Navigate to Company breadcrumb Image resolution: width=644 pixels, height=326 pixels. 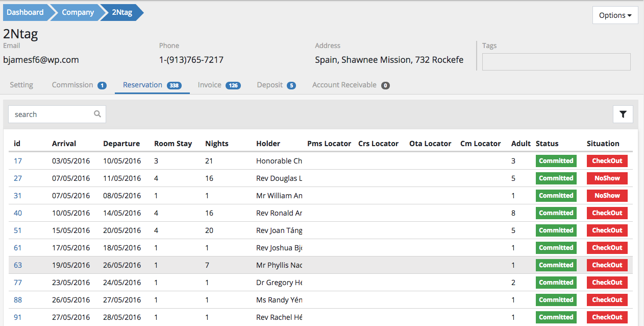tap(78, 12)
